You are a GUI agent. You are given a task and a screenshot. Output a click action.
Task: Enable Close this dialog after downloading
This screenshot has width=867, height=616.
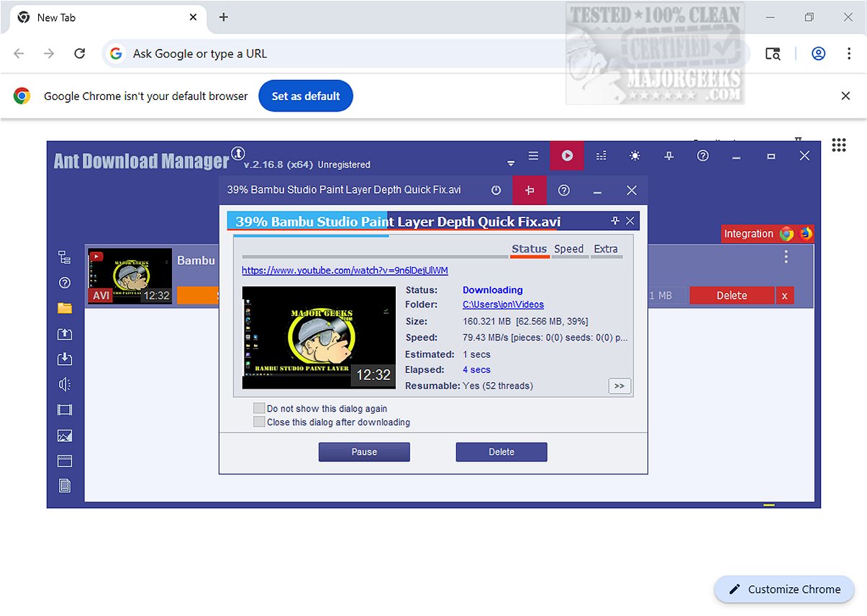pos(259,422)
